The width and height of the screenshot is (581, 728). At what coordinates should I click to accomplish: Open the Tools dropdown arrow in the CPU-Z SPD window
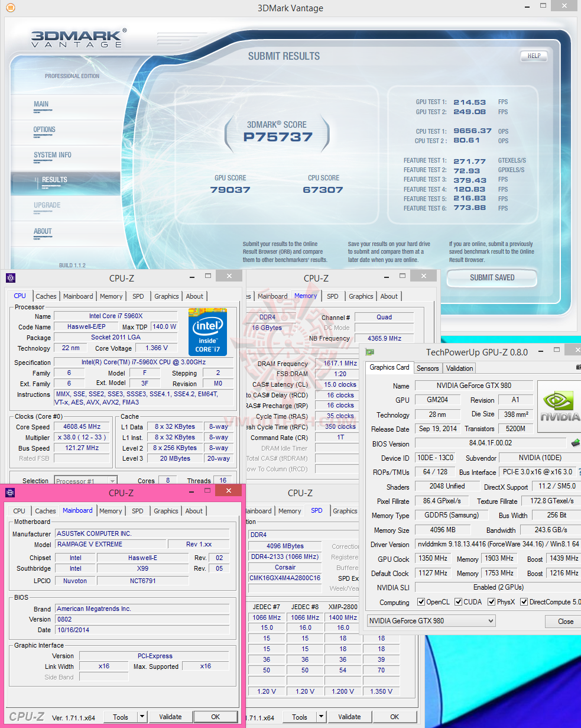tap(321, 717)
